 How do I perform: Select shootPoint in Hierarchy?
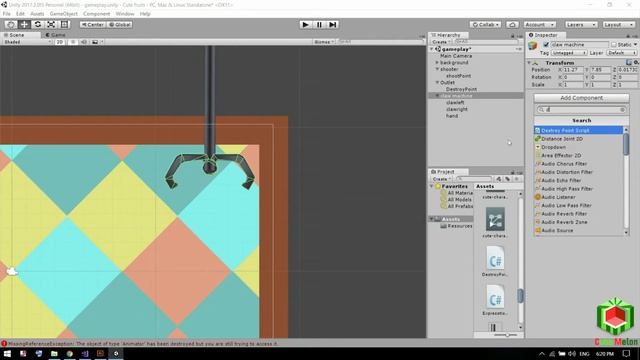tap(458, 76)
